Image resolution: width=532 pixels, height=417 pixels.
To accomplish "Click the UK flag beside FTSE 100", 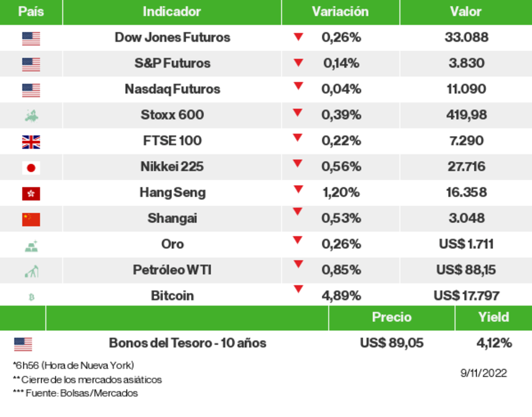I will 31,142.
